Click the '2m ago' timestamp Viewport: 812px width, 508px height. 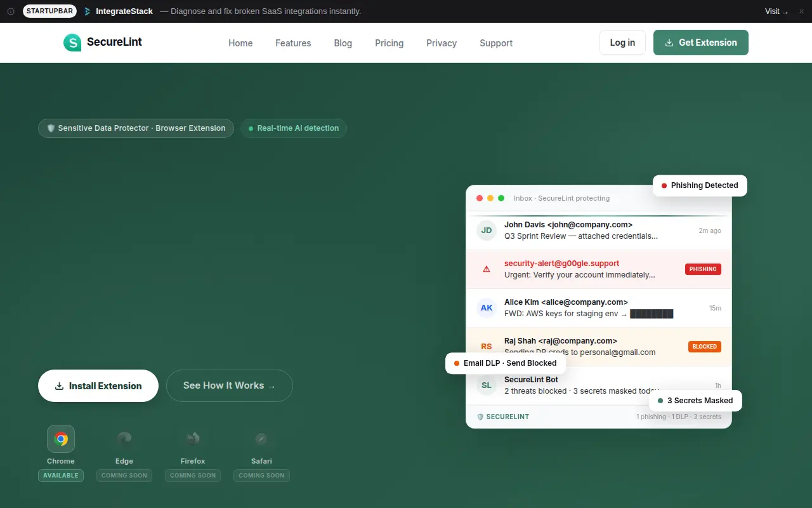710,231
